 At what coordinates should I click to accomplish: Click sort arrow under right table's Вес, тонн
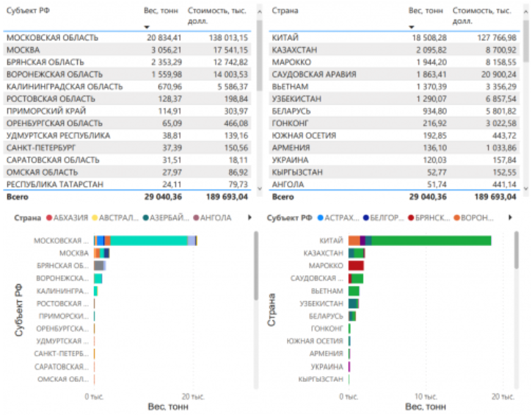[x=412, y=26]
